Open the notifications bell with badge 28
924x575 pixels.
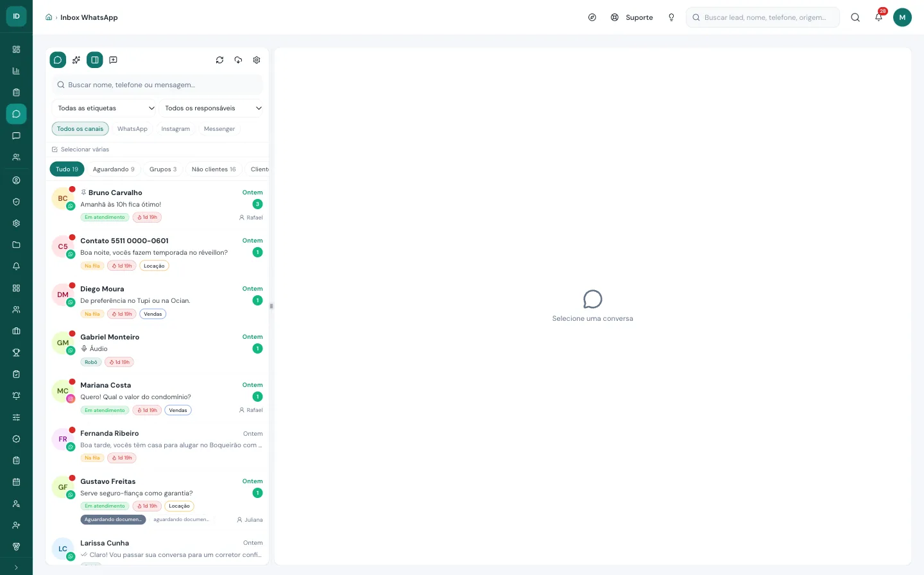[x=879, y=17]
